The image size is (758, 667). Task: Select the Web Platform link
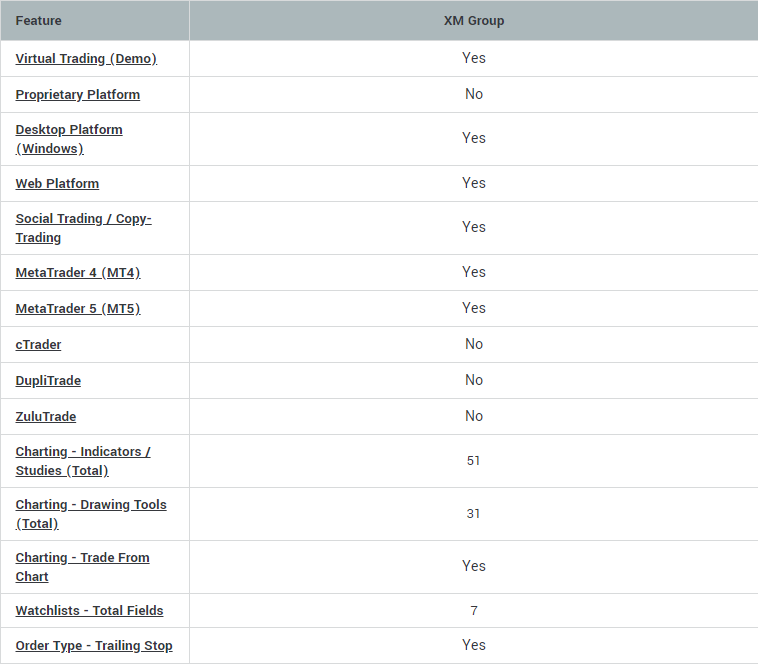57,184
